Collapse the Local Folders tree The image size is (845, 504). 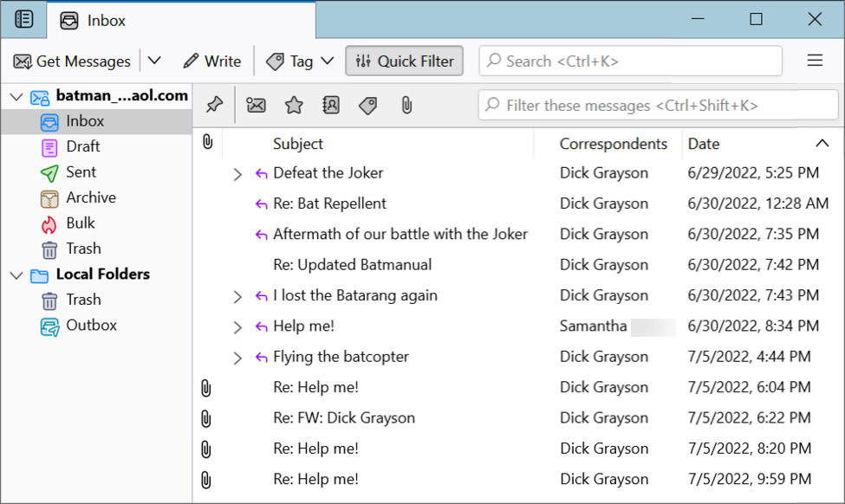tap(15, 275)
